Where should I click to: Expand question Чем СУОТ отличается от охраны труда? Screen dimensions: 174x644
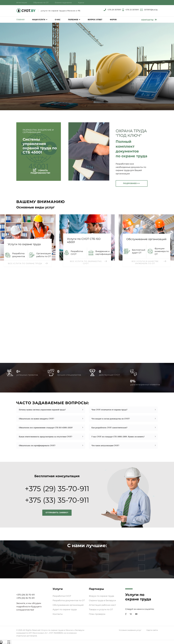[123, 410]
